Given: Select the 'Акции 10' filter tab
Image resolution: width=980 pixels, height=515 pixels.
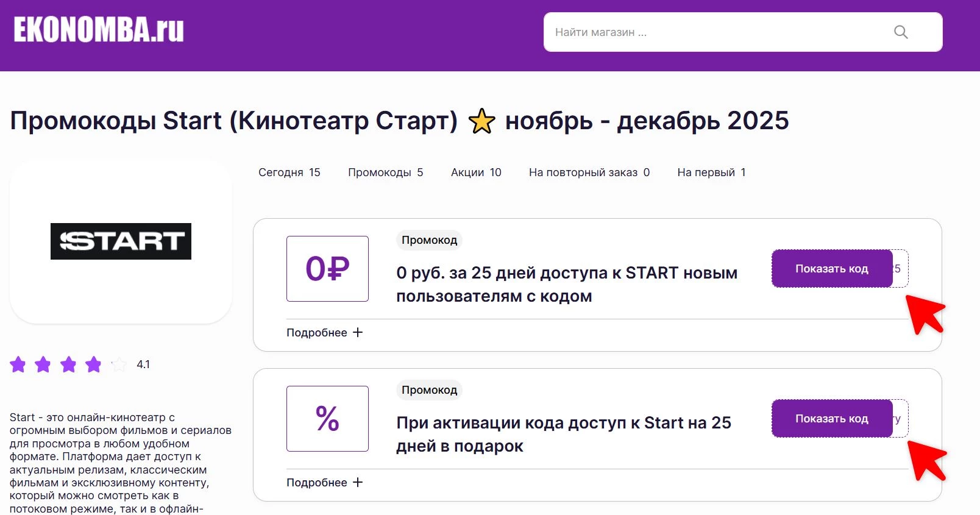Looking at the screenshot, I should pos(476,172).
